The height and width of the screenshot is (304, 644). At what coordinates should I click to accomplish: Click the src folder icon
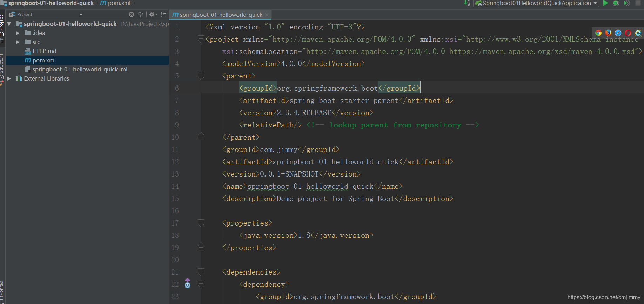[x=28, y=42]
